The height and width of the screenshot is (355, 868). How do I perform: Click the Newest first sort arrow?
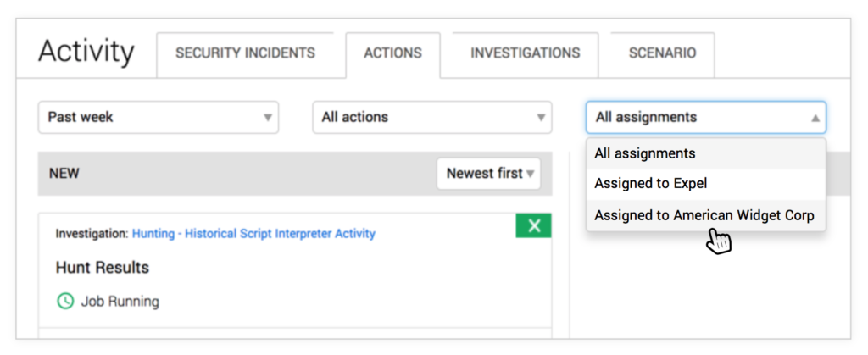(x=531, y=174)
